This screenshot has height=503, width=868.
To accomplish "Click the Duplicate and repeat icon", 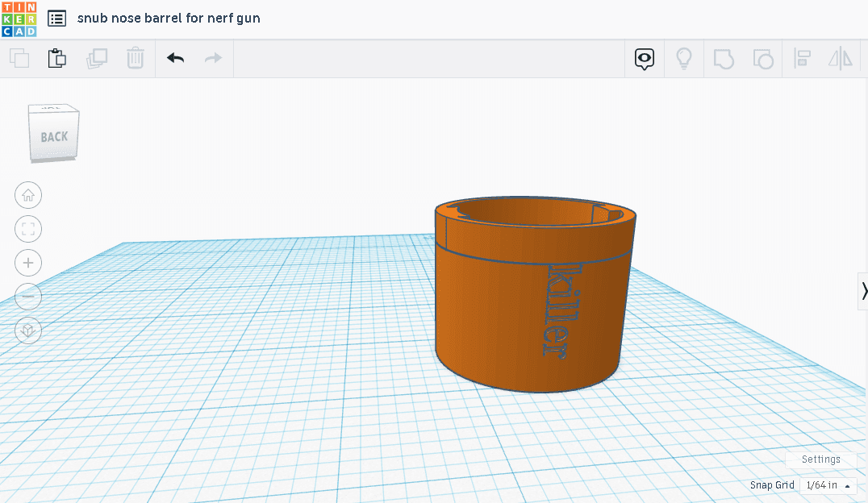I will tap(96, 58).
